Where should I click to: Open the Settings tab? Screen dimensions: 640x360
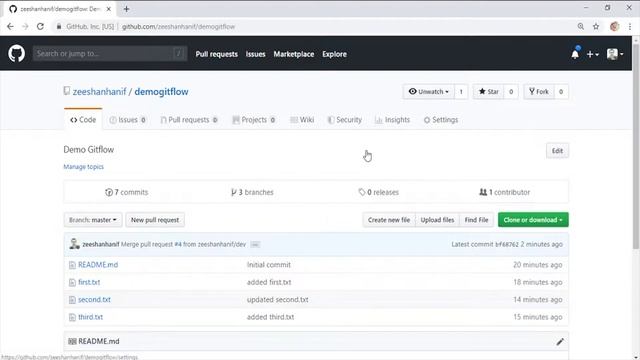[x=441, y=120]
